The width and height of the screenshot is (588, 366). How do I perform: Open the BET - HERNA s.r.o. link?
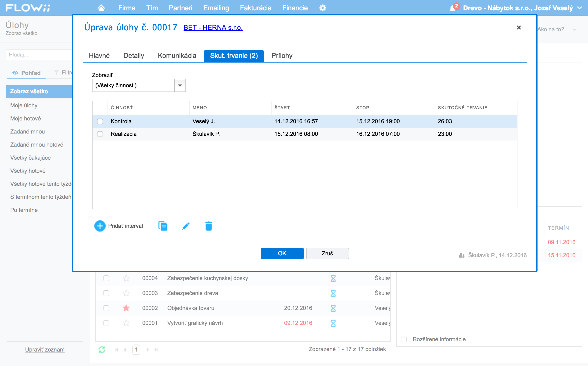pyautogui.click(x=213, y=28)
